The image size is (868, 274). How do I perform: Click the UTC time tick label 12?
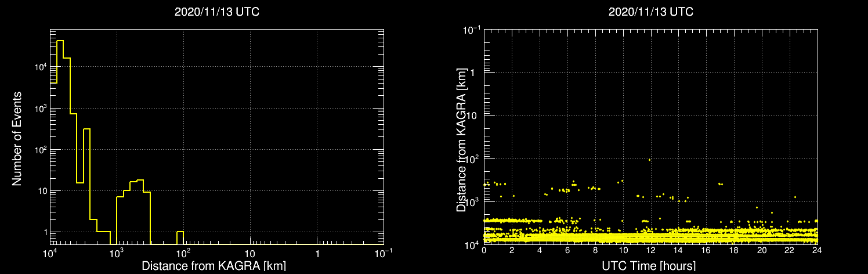tap(650, 251)
